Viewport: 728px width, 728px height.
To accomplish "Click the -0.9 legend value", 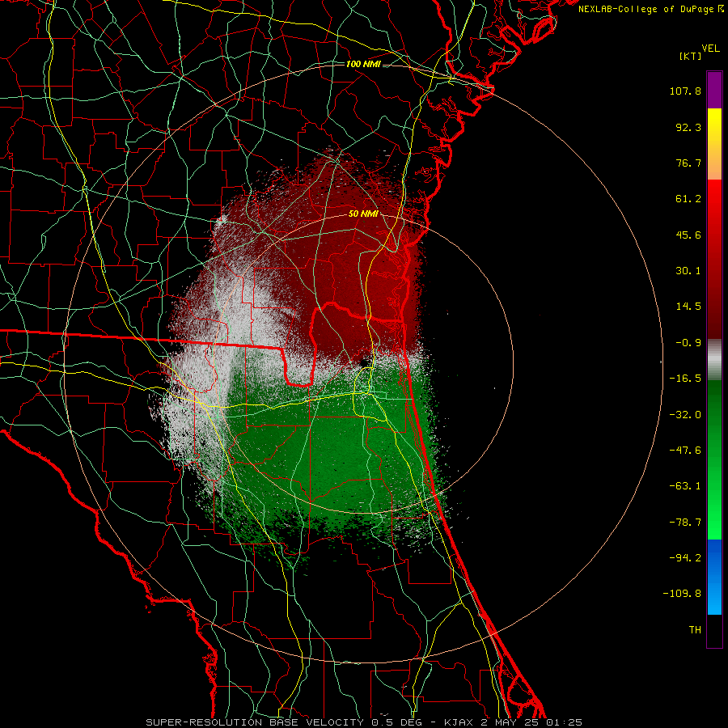I will pyautogui.click(x=688, y=343).
